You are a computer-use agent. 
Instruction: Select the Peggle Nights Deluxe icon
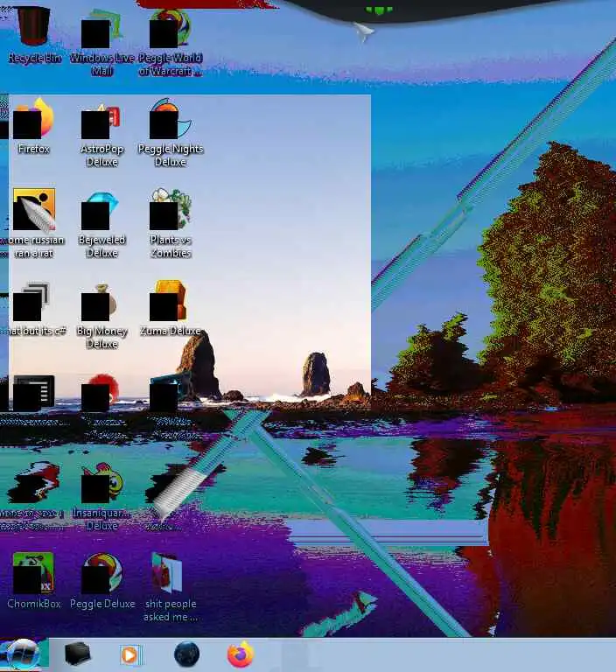(x=170, y=119)
